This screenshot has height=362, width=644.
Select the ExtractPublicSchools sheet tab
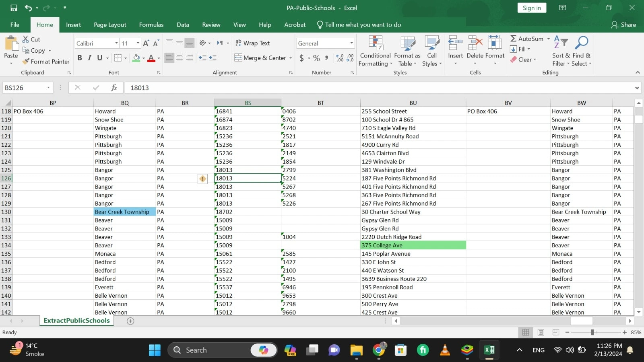coord(76,321)
